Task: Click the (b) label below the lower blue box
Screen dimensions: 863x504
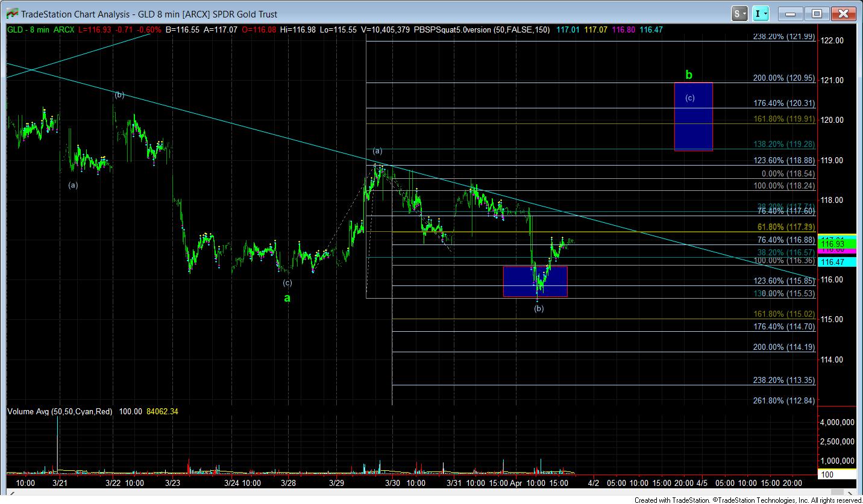Action: pyautogui.click(x=539, y=309)
